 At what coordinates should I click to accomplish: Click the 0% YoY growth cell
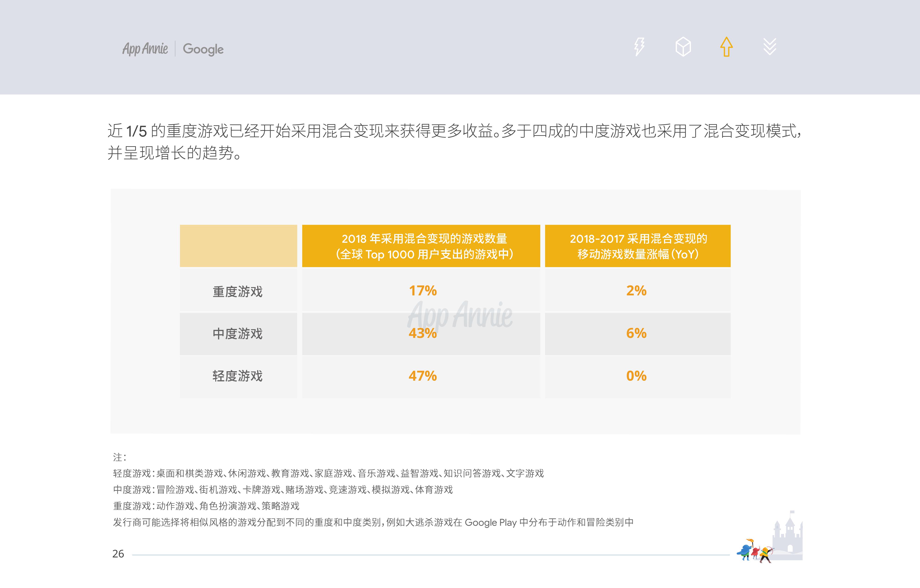pyautogui.click(x=636, y=376)
